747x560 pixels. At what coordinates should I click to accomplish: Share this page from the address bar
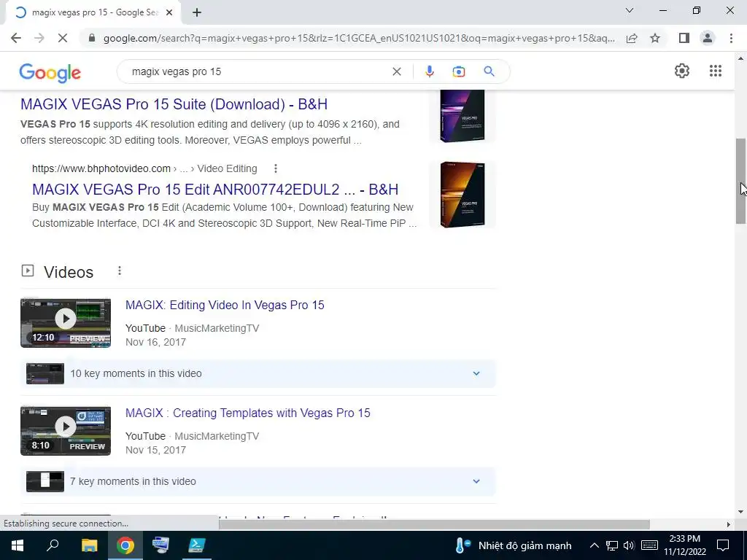click(x=632, y=38)
